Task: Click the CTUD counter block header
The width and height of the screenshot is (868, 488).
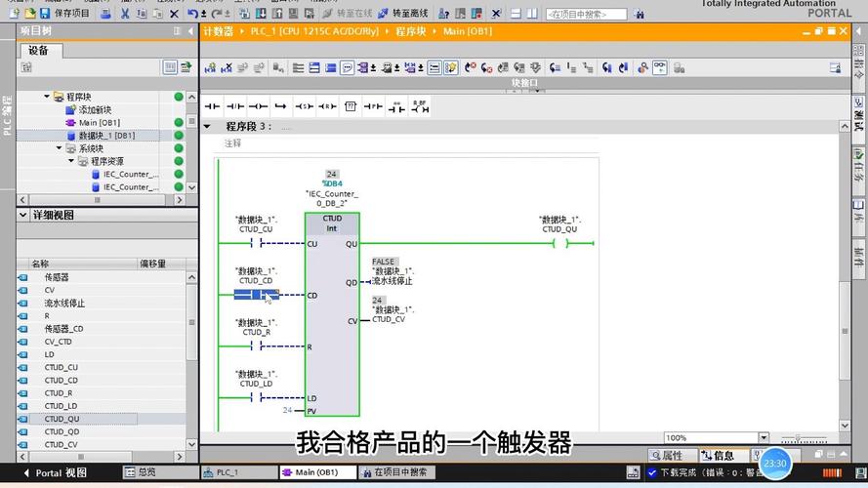Action: [x=332, y=224]
